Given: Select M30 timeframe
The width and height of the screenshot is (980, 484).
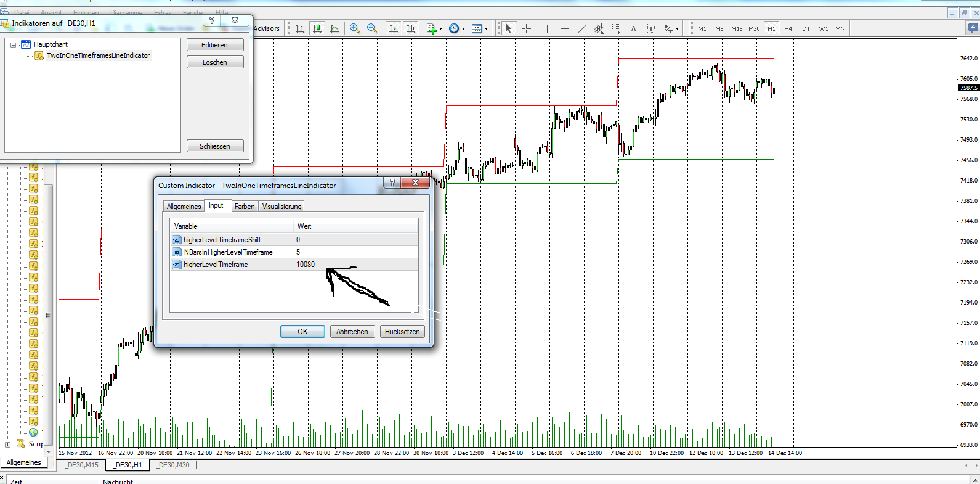Looking at the screenshot, I should pyautogui.click(x=754, y=28).
